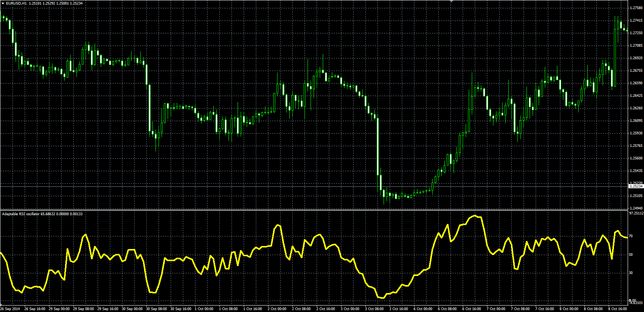Image resolution: width=644 pixels, height=312 pixels.
Task: Click time axis label 8 Oct 00:00
Action: tap(569, 309)
